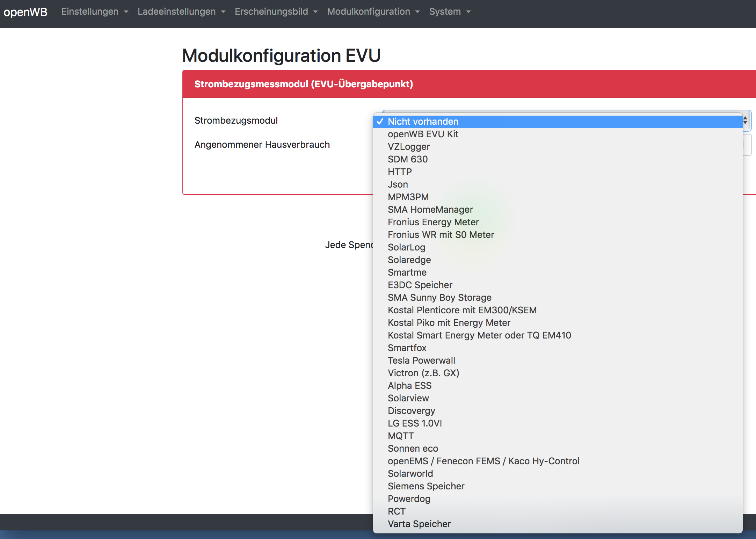Open the Modulkonfiguration menu

[x=373, y=12]
